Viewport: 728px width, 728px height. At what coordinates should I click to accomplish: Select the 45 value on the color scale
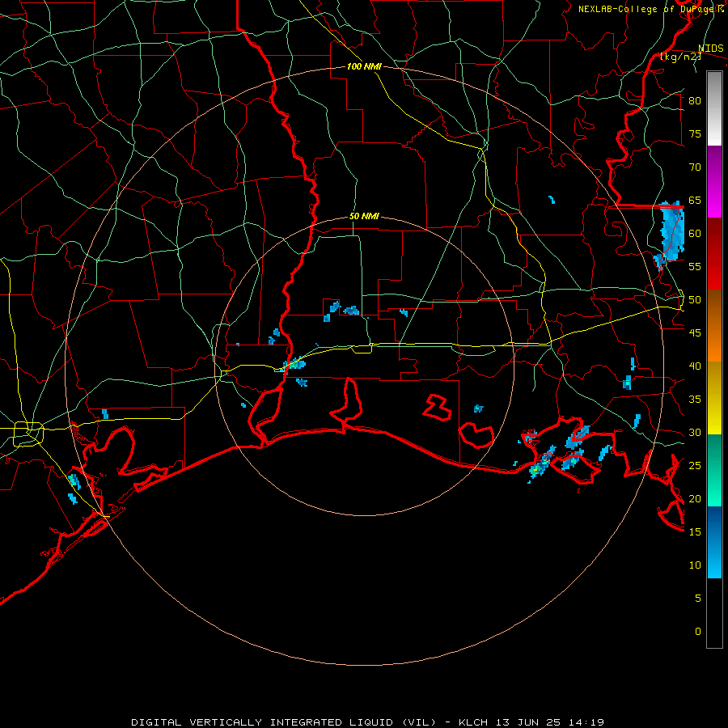(x=695, y=333)
